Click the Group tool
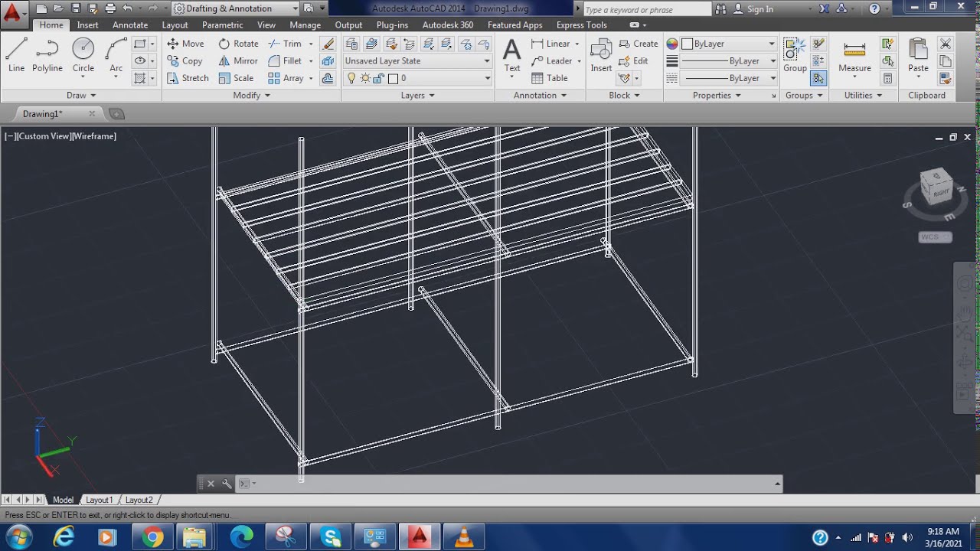 coord(795,55)
